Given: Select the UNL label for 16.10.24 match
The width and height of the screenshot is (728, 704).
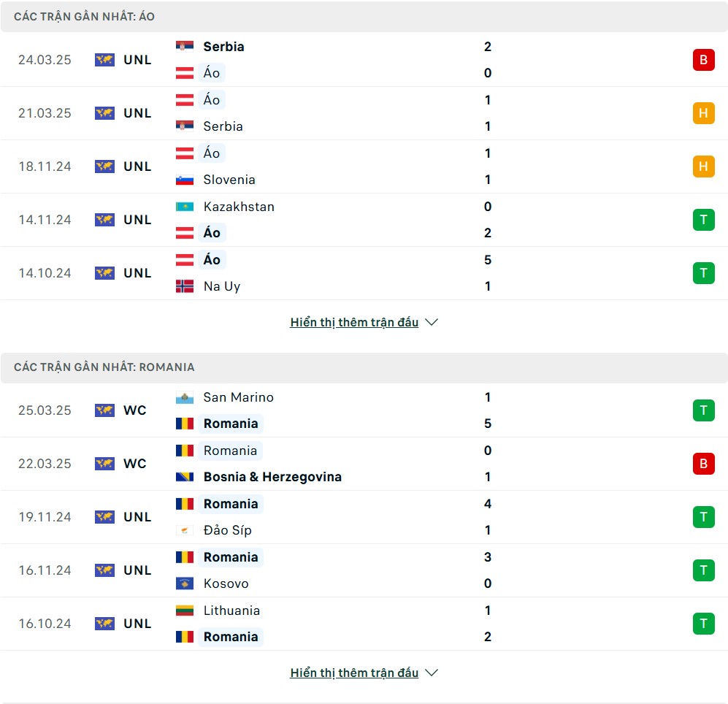Looking at the screenshot, I should click(x=137, y=624).
